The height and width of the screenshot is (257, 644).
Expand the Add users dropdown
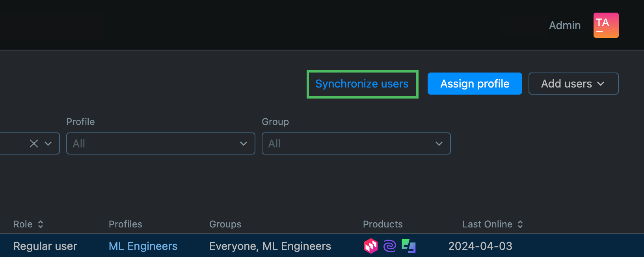click(573, 84)
